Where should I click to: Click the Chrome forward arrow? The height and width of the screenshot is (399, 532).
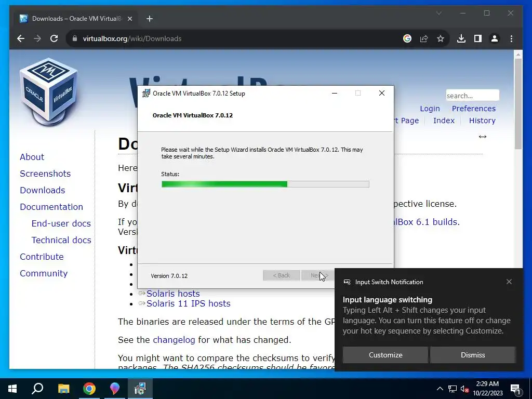pos(37,38)
